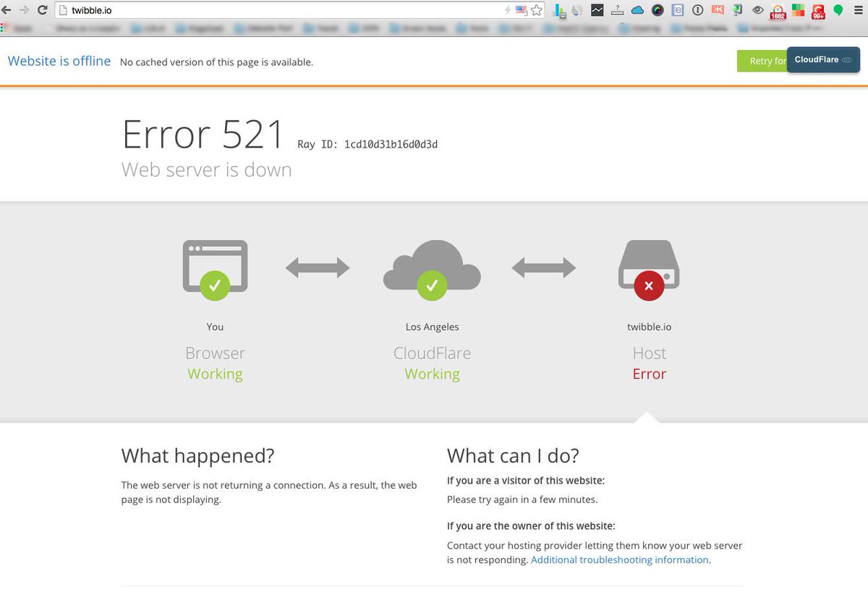Open the orange Klout 'K' extension icon
Image resolution: width=868 pixels, height=595 pixels.
point(718,9)
